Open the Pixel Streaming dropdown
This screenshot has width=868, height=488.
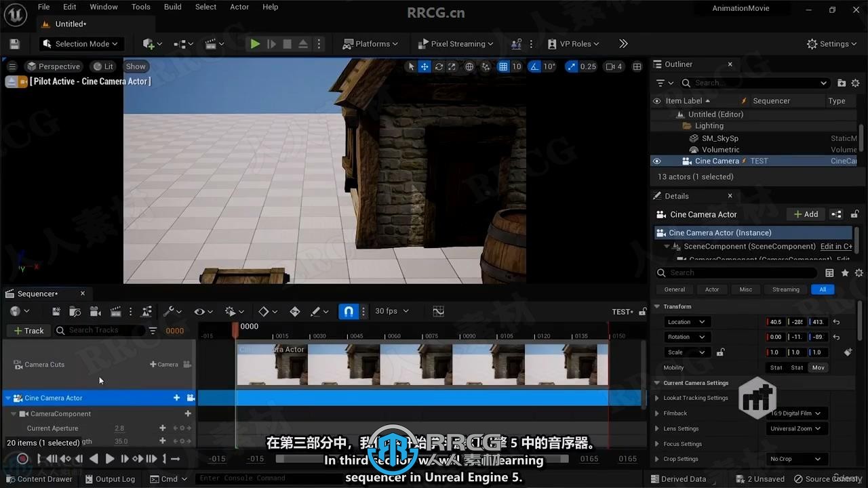coord(454,44)
